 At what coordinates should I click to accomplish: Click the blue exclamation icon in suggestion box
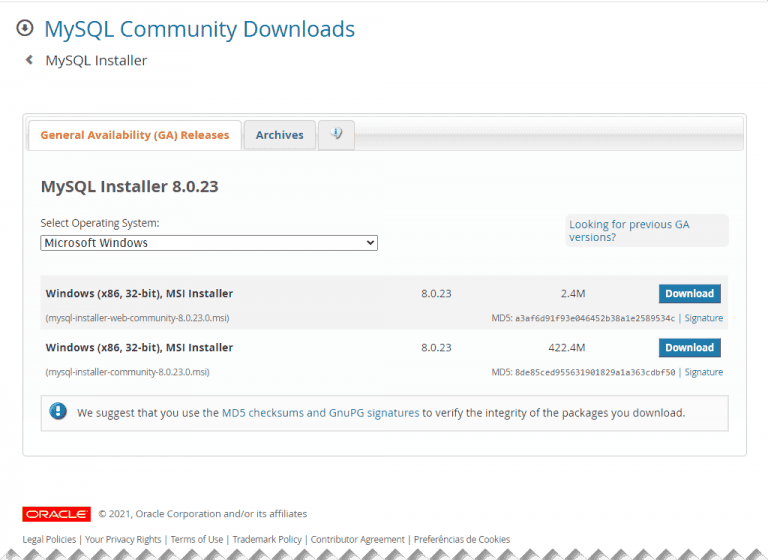click(x=58, y=411)
